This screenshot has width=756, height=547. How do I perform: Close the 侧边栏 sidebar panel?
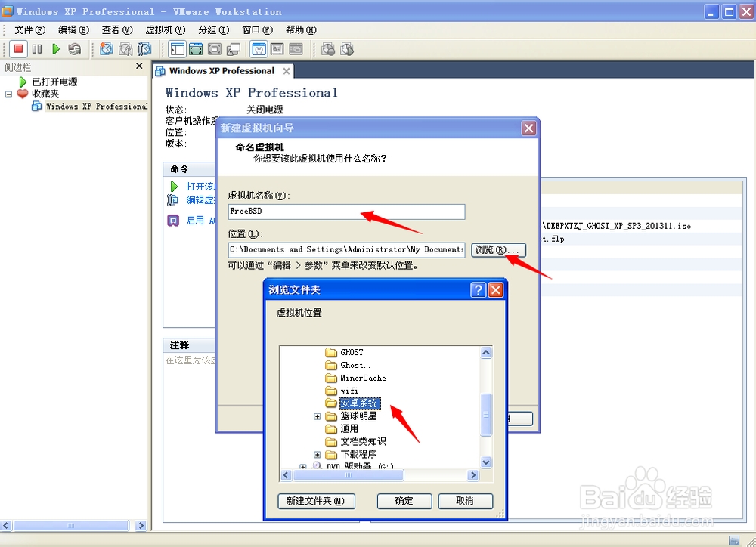(139, 66)
